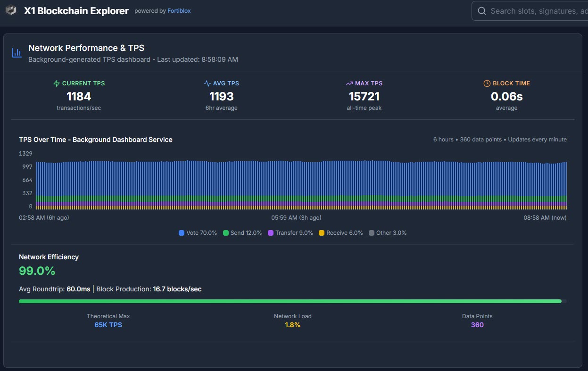
Task: Click the pulse icon next to AVG TPS
Action: [x=207, y=83]
